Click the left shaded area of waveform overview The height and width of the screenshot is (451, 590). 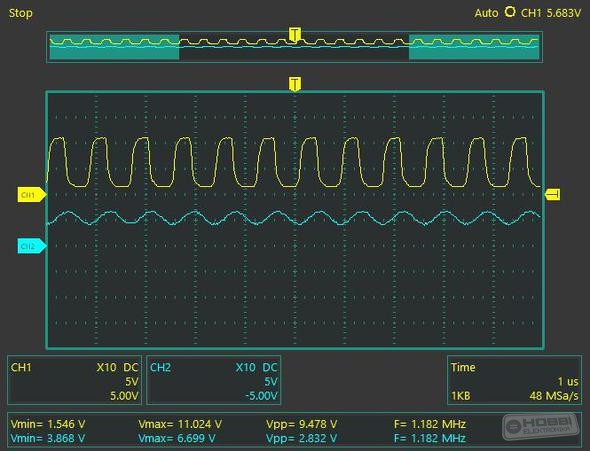pyautogui.click(x=114, y=47)
